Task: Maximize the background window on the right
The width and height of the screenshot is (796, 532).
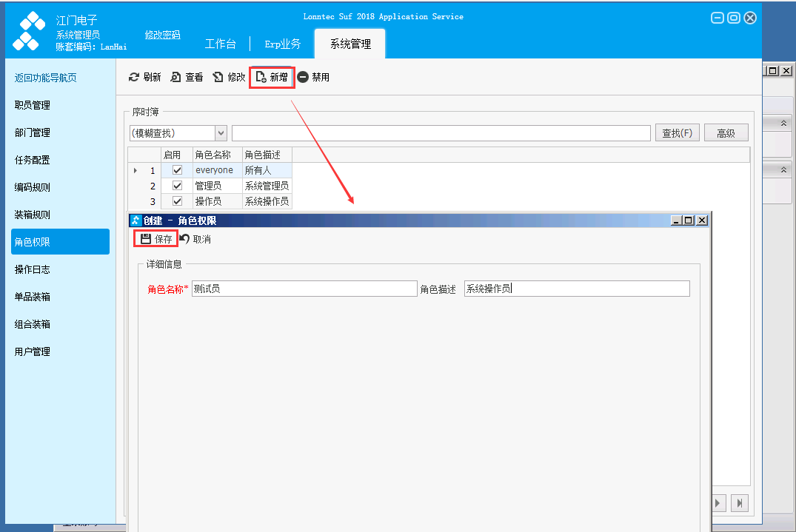Action: 772,70
